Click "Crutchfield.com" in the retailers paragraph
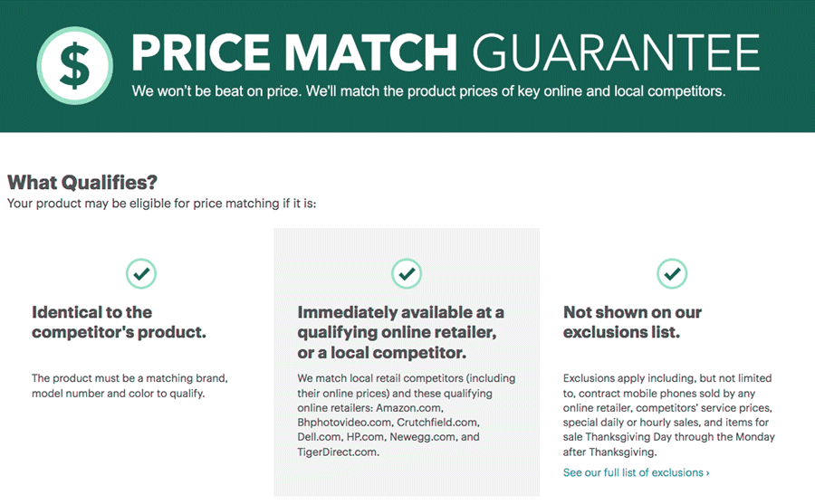 (439, 423)
